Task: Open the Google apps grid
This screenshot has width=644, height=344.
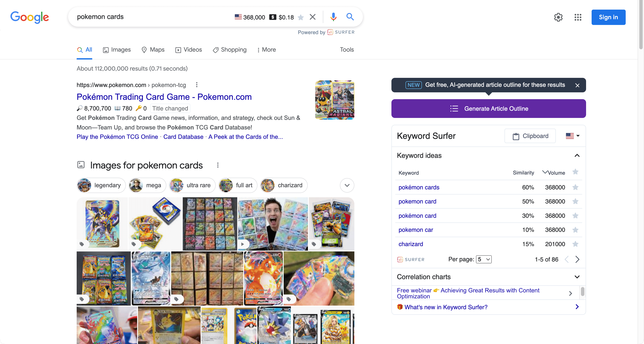Action: coord(578,17)
